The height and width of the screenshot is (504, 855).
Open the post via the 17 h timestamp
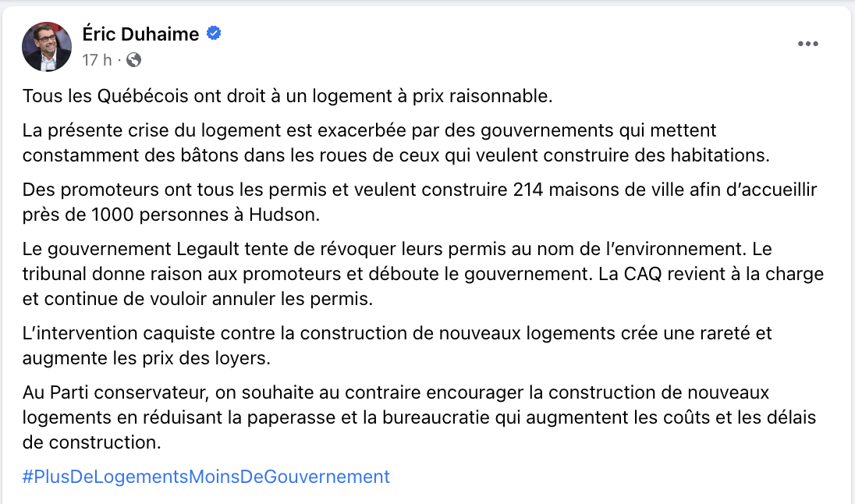point(97,59)
